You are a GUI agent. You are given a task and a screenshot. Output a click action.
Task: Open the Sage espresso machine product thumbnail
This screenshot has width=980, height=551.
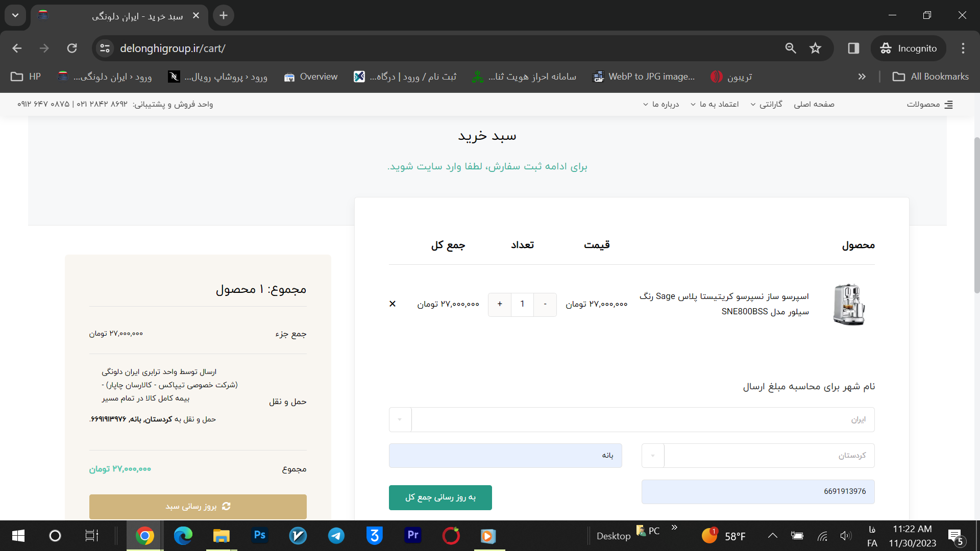[849, 305]
